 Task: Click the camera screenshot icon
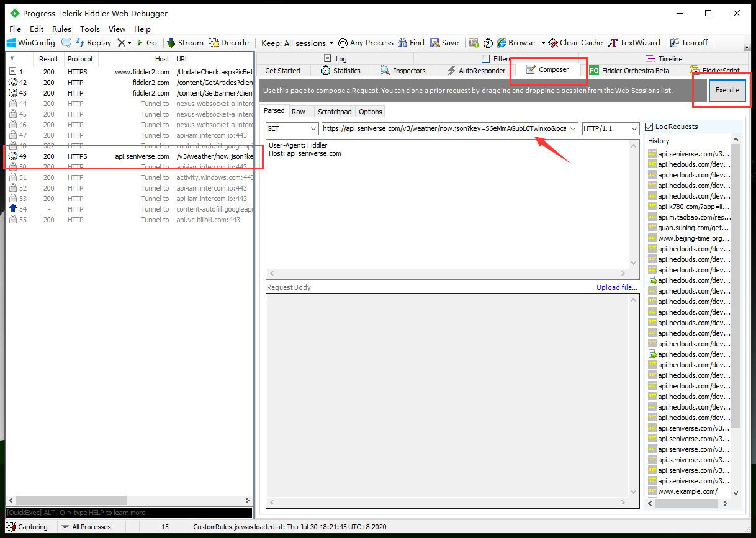click(x=474, y=43)
